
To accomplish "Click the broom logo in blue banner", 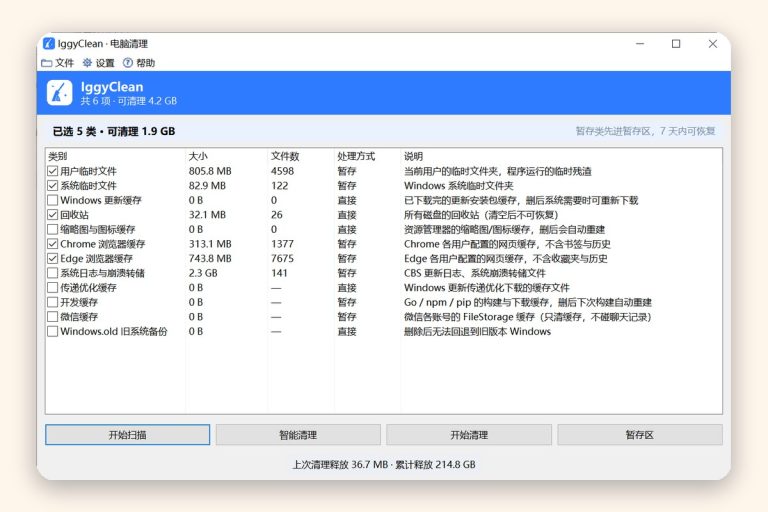I will point(59,93).
